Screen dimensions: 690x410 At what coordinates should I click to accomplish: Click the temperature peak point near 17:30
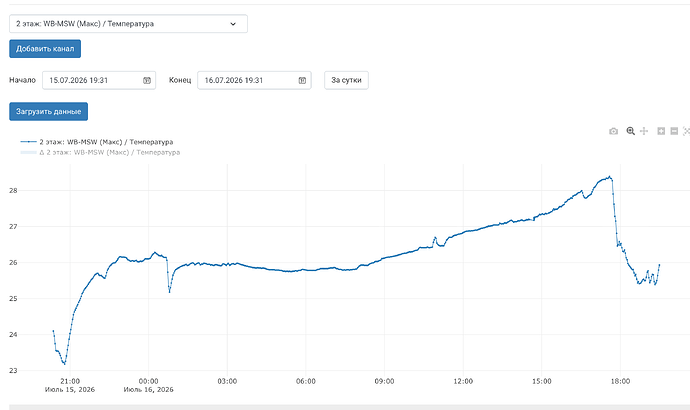pyautogui.click(x=609, y=177)
